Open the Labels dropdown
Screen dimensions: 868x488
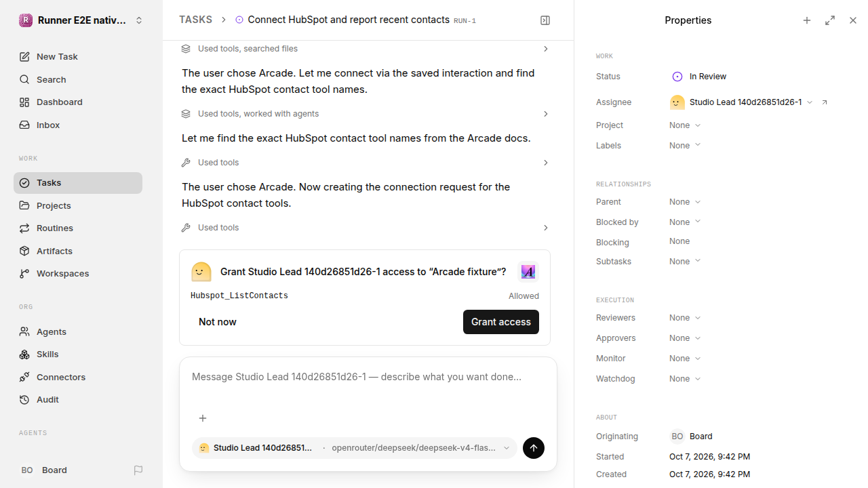[x=685, y=146]
